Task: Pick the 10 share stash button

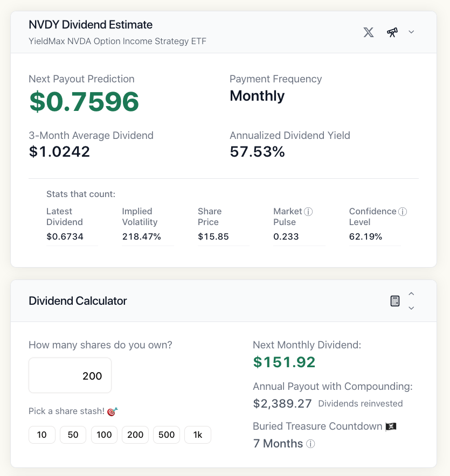Action: [x=42, y=435]
